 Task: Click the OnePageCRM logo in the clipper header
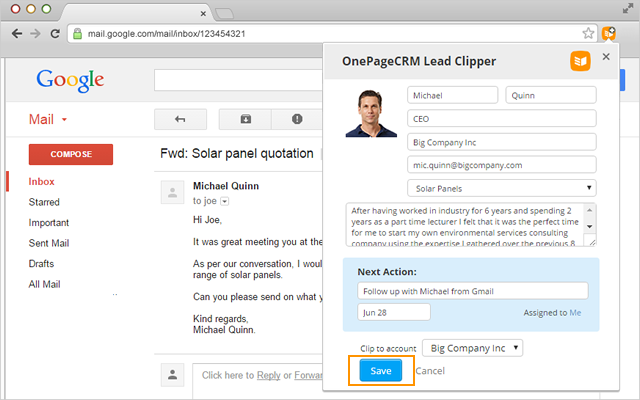580,61
